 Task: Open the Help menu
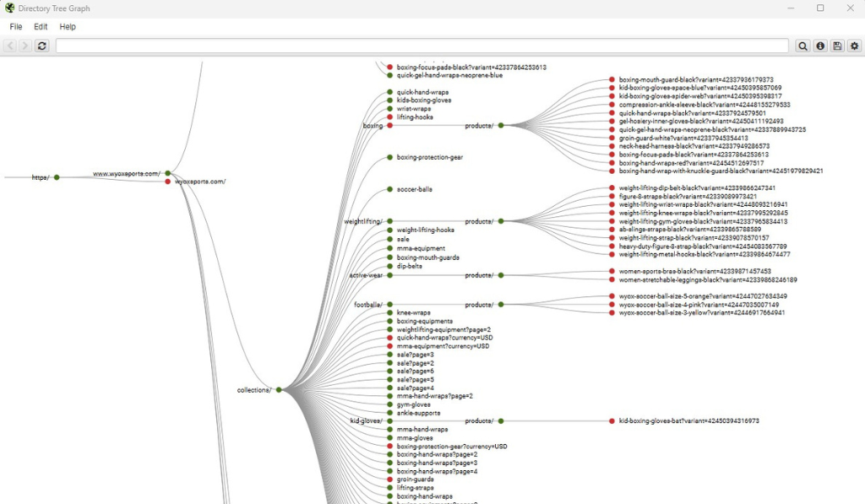[68, 26]
